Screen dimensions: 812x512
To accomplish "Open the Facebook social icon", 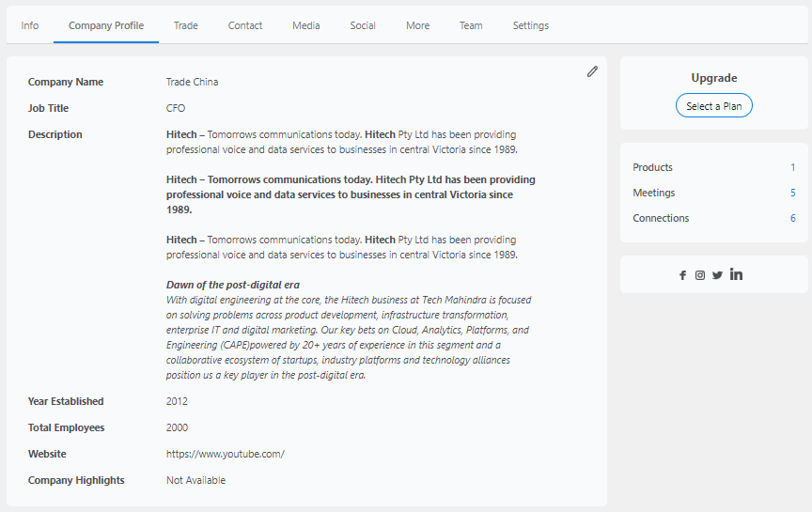I will 682,275.
